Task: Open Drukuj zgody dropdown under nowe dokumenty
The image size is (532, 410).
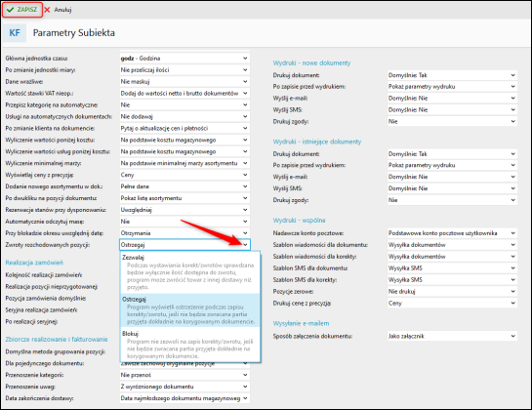Action: [x=452, y=121]
